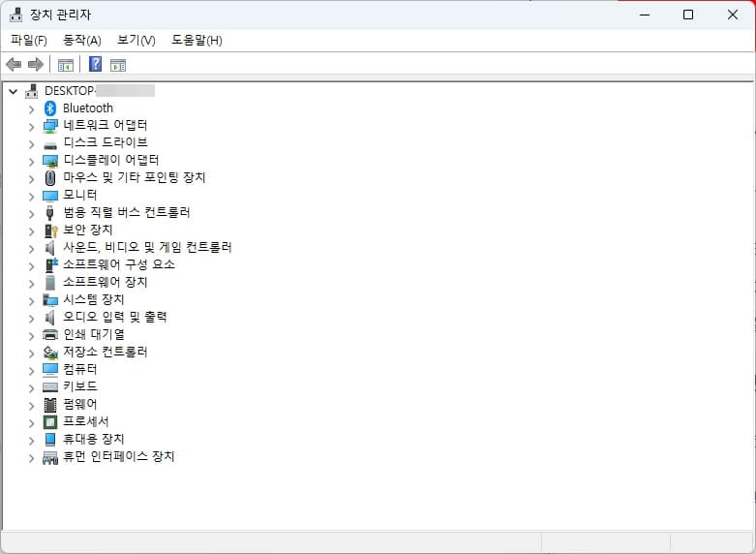Click the Forward arrow toolbar icon
The height and width of the screenshot is (554, 756).
coord(35,64)
